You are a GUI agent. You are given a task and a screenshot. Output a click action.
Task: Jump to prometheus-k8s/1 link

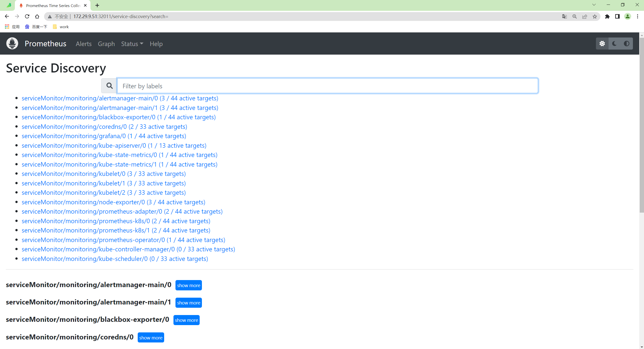116,230
